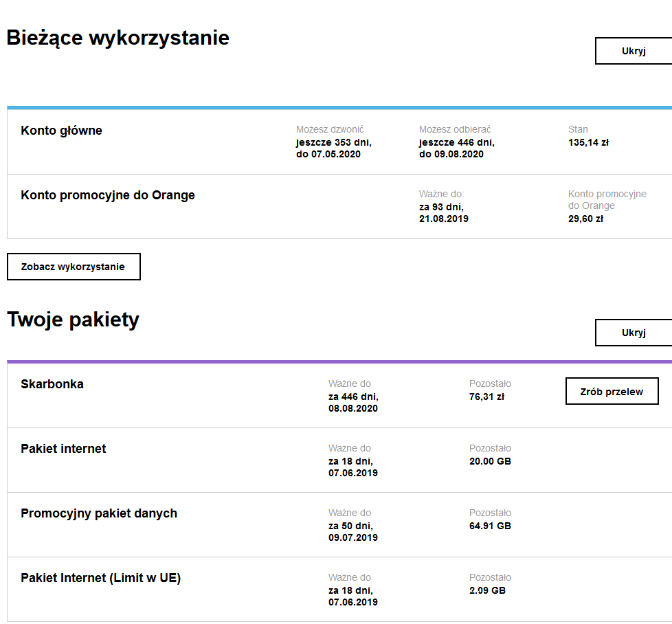Select the Pakiet internet row
672x624 pixels.
pyautogui.click(x=65, y=449)
